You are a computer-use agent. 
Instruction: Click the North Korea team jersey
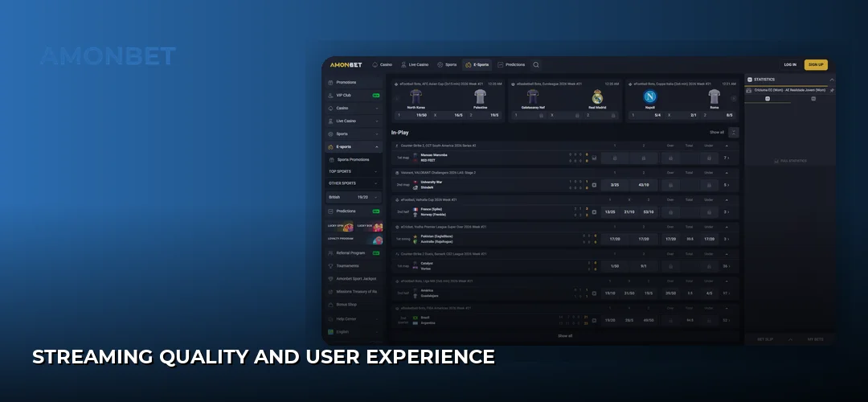(x=416, y=96)
